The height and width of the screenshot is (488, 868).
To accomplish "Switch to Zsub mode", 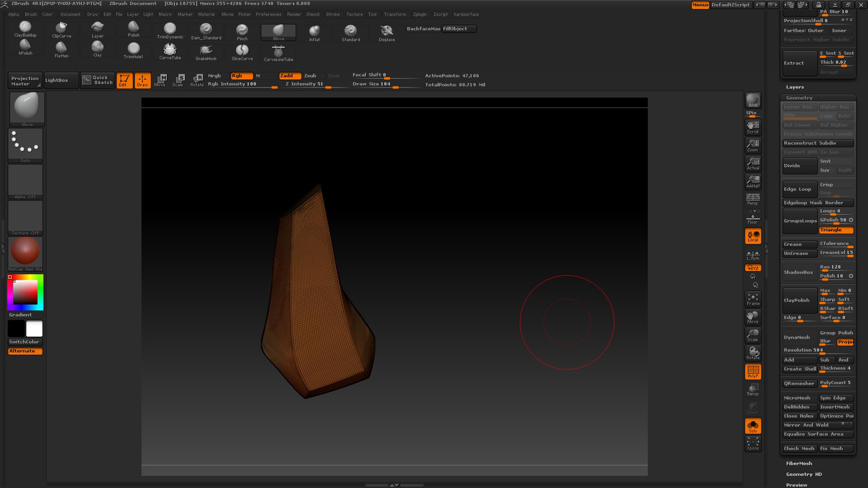I will tap(310, 76).
